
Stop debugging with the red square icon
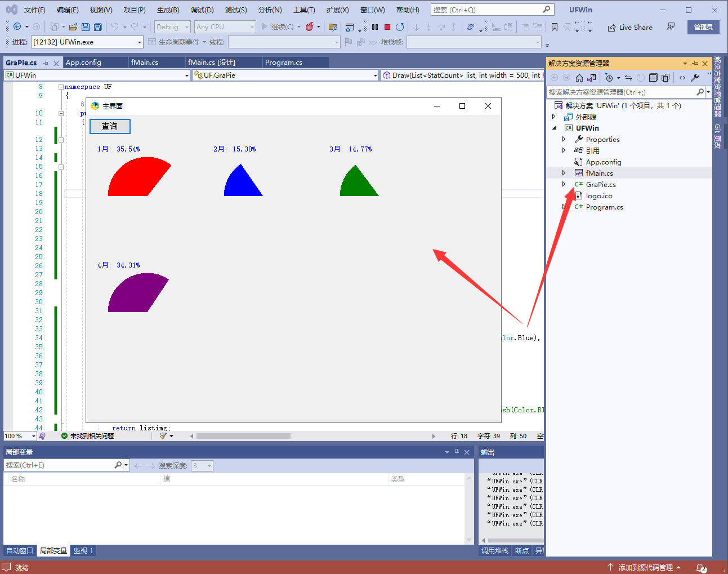(387, 27)
